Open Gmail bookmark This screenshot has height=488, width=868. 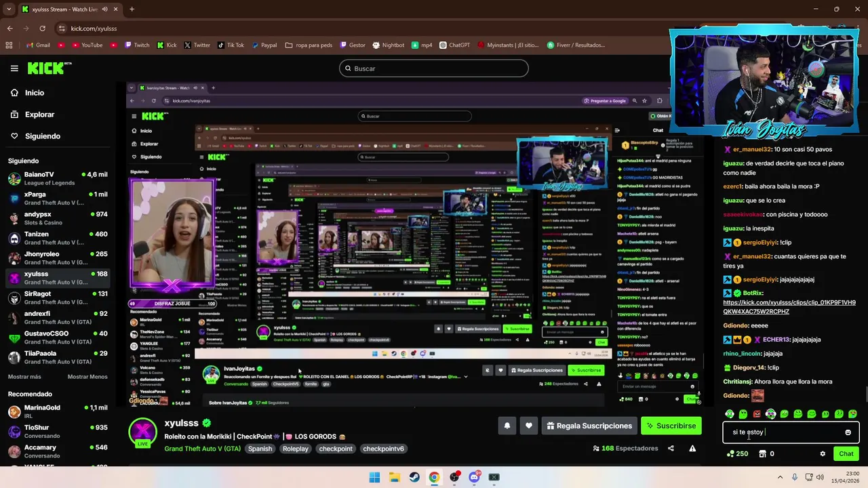click(38, 45)
